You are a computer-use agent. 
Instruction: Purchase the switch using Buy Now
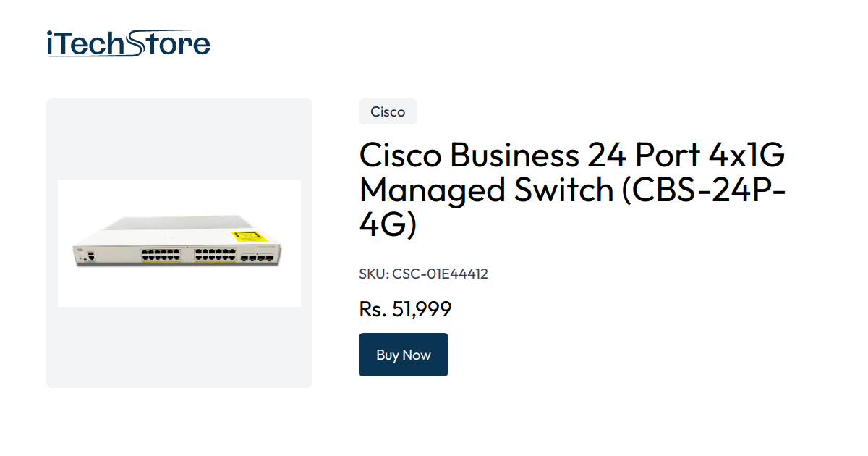404,355
